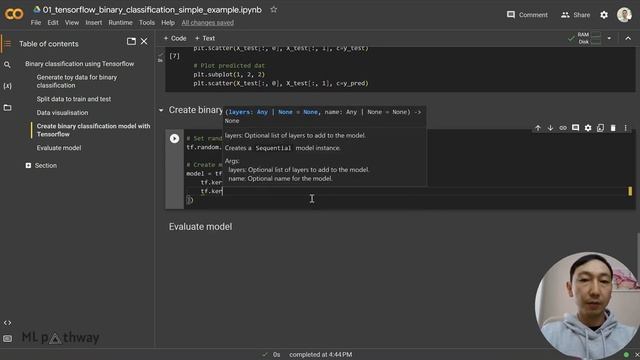
Task: Open the Comment panel
Action: 527,15
